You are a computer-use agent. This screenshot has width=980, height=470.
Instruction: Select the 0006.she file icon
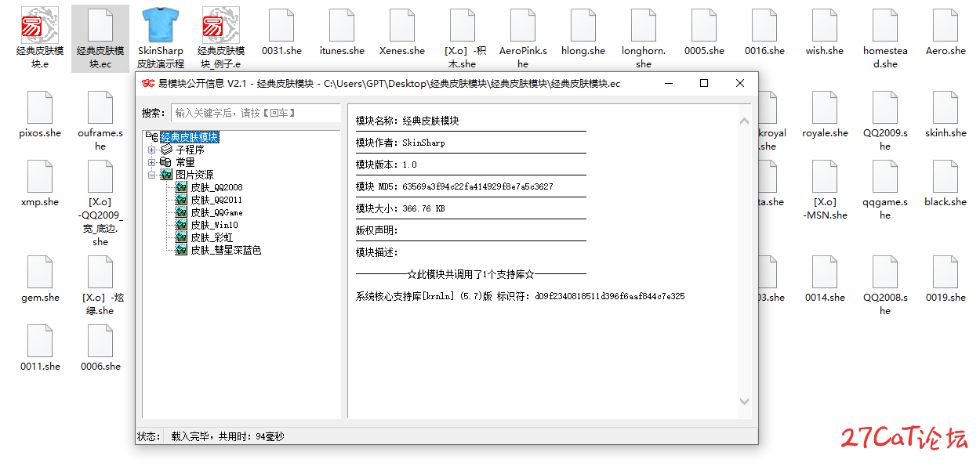tap(100, 342)
